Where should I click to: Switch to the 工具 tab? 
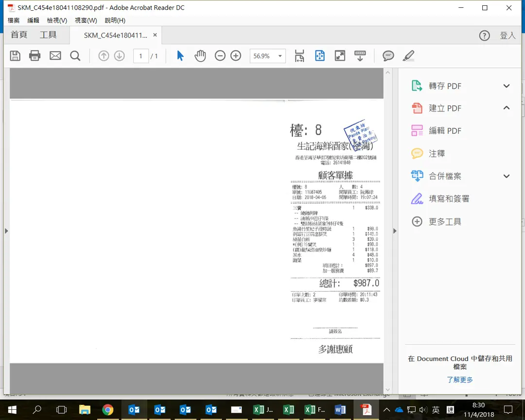48,35
